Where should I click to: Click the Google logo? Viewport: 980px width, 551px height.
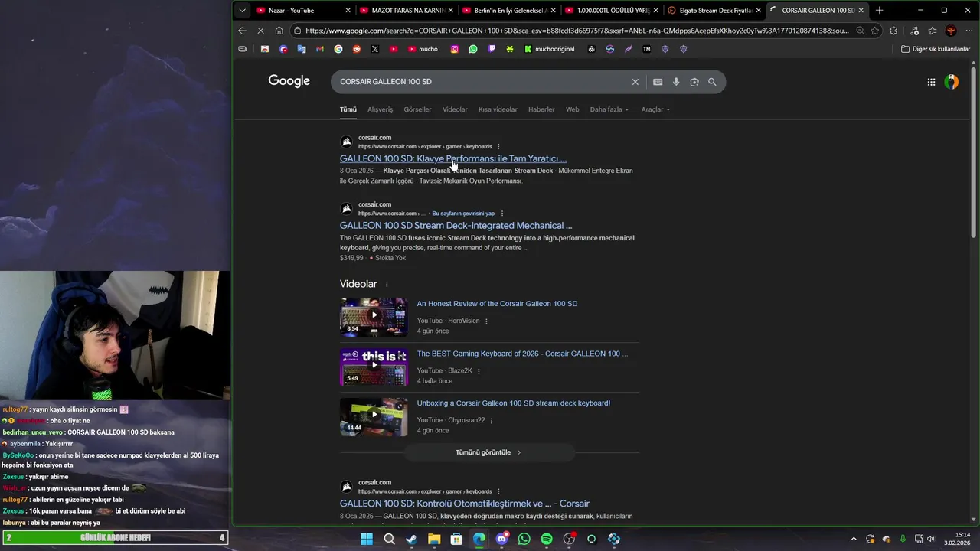289,81
